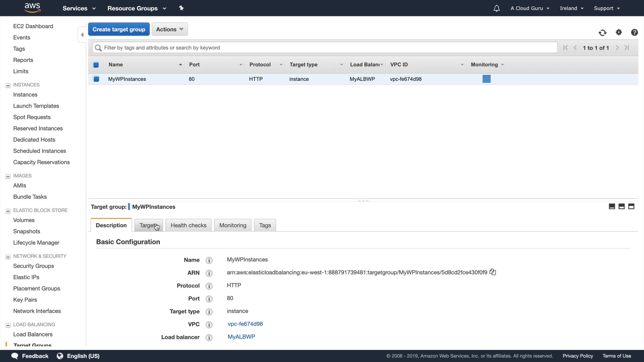
Task: Uncheck the MyWPInstances row checkbox
Action: pos(96,79)
